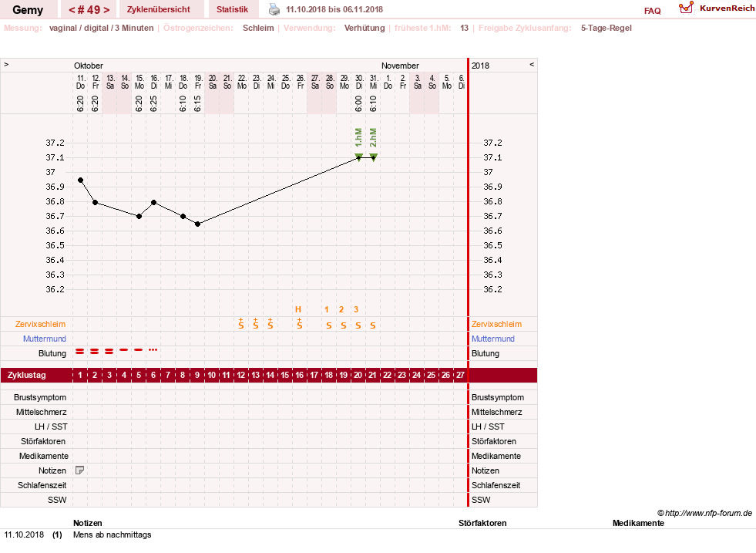Click the right Schlafenszeit row label
The width and height of the screenshot is (756, 553).
point(496,485)
